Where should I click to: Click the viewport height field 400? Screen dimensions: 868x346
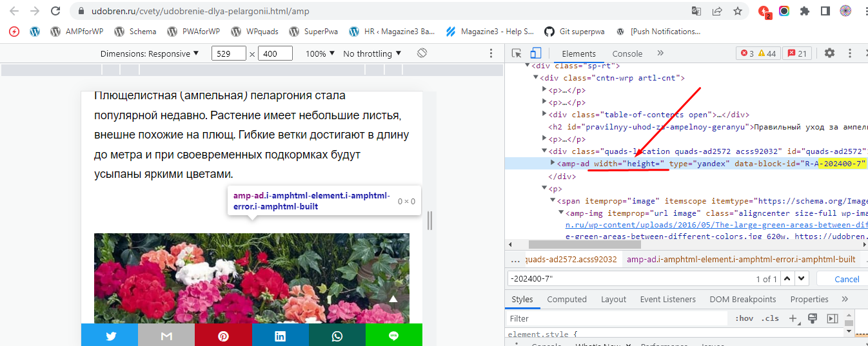[x=275, y=53]
